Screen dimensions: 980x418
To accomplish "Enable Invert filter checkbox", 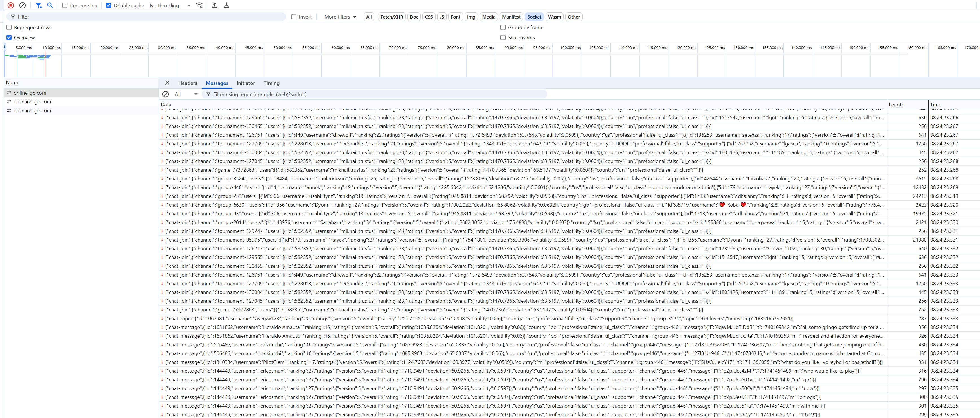I will 294,17.
